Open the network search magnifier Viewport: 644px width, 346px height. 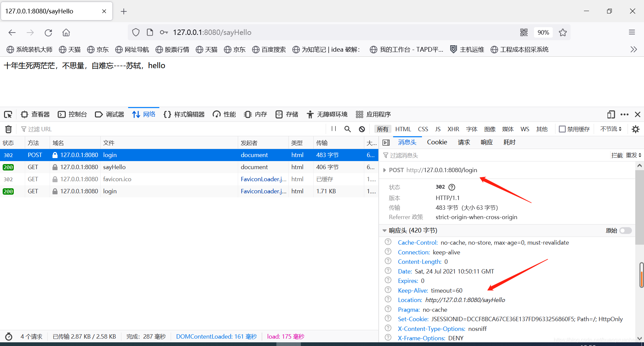(x=347, y=129)
